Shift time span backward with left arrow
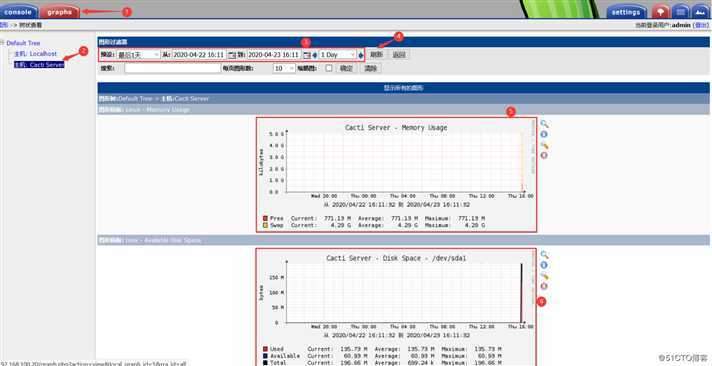Screen dimensions: 712x366 [315, 55]
